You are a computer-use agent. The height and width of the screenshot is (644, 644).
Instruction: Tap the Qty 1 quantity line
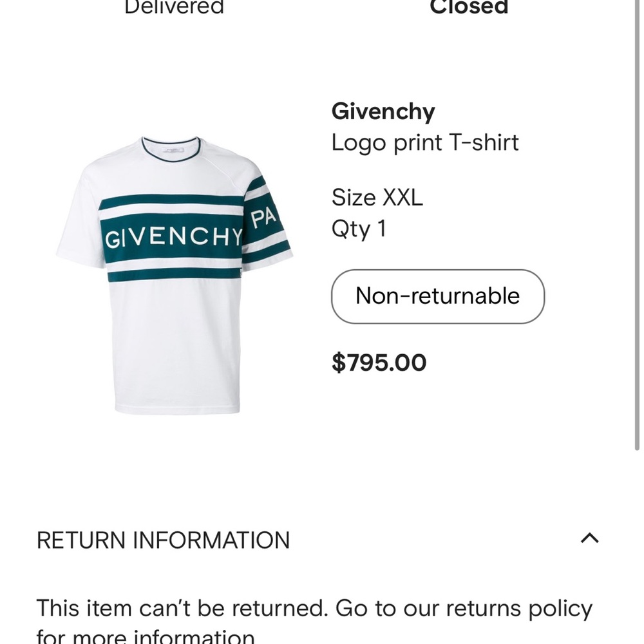coord(358,228)
